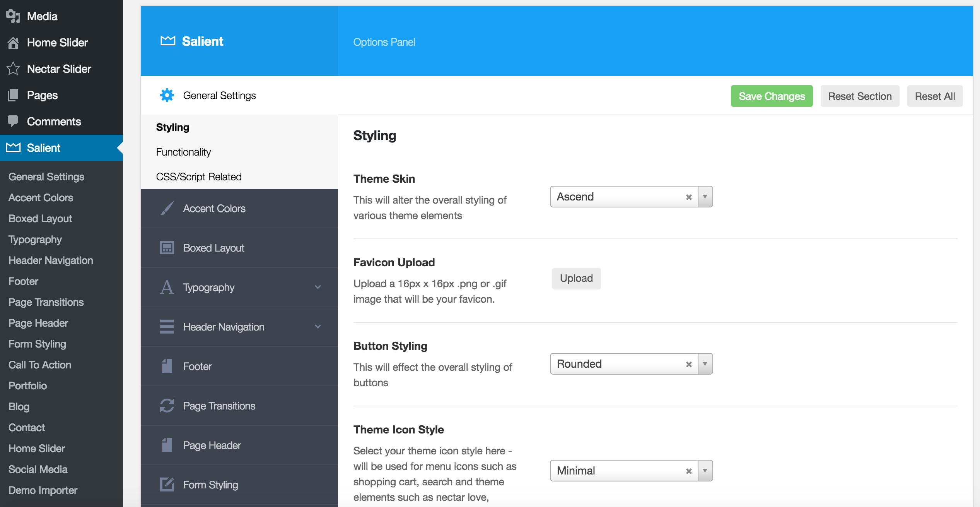980x507 pixels.
Task: Click the Accent Colors brush icon
Action: tap(167, 208)
